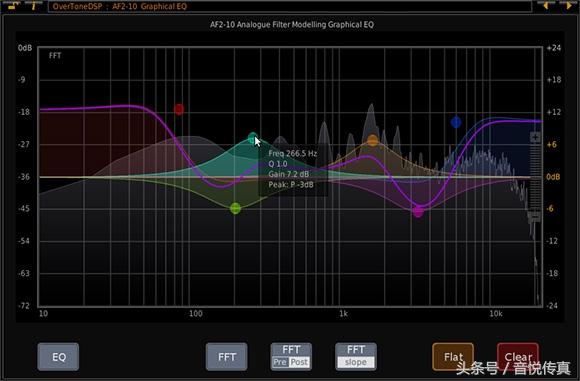Click the lock icon in title bar
580x381 pixels.
point(13,5)
